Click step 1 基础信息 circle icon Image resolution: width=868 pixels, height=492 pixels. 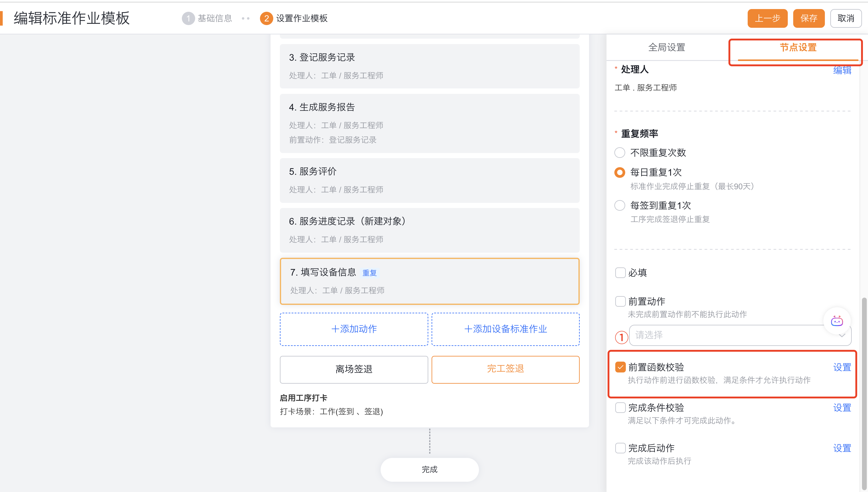point(188,18)
